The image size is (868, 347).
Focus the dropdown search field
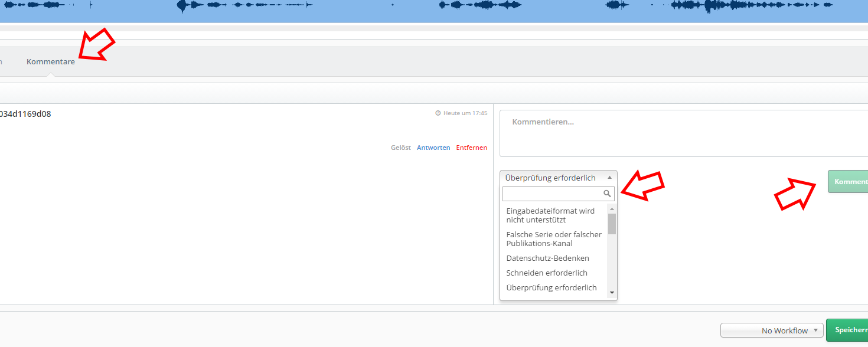tap(552, 194)
